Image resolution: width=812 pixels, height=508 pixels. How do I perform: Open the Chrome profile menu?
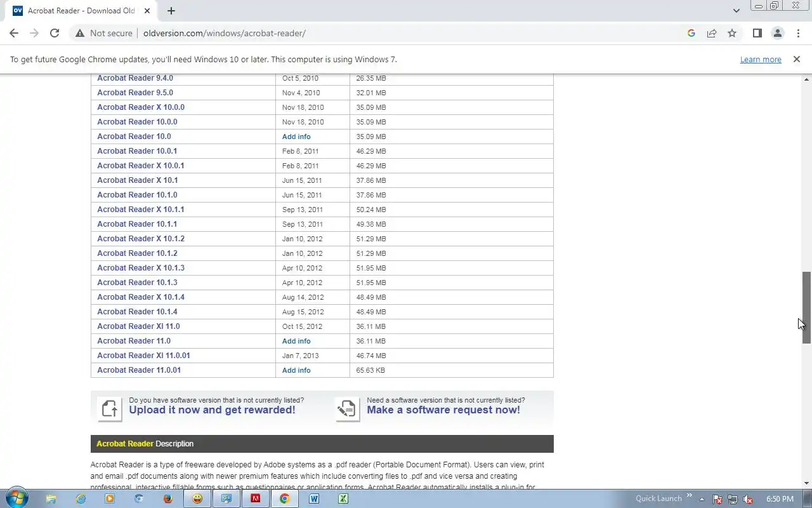(777, 33)
